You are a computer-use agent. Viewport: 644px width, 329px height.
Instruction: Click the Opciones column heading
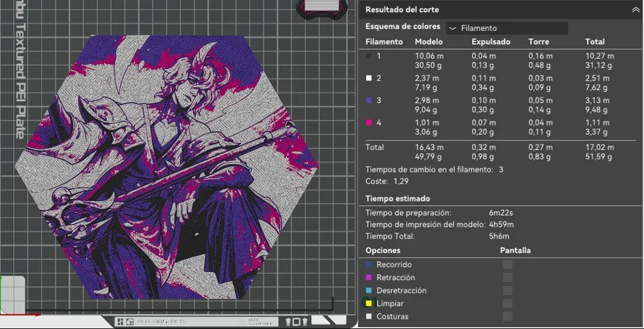(383, 250)
